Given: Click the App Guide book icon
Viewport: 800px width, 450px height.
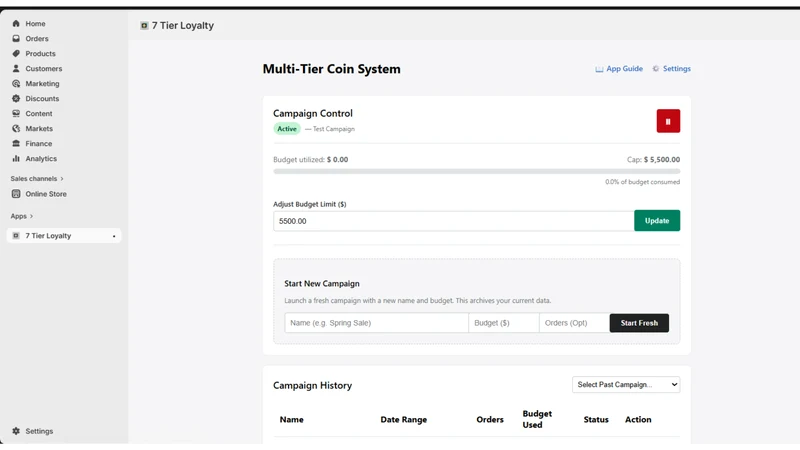Looking at the screenshot, I should tap(599, 69).
